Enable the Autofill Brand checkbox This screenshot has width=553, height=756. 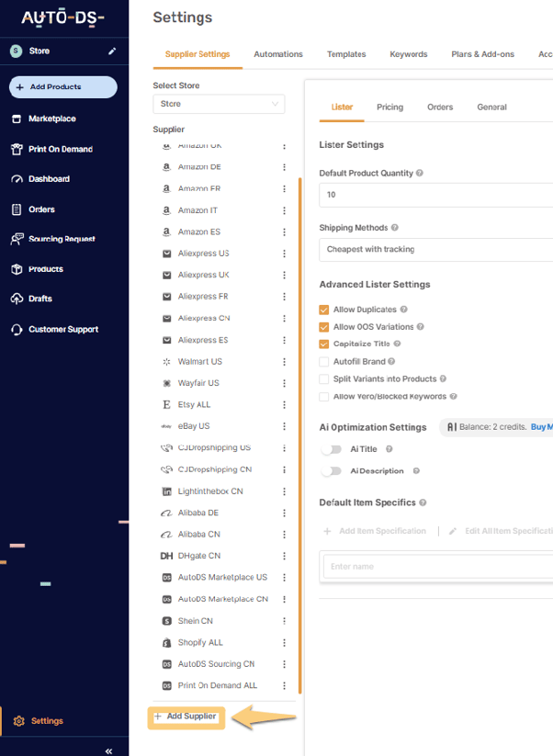tap(324, 362)
